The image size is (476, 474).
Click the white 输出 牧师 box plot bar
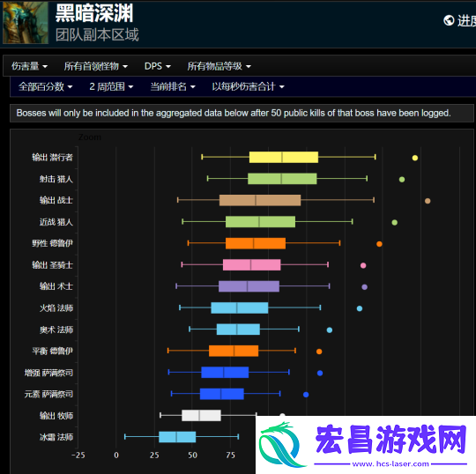point(201,416)
